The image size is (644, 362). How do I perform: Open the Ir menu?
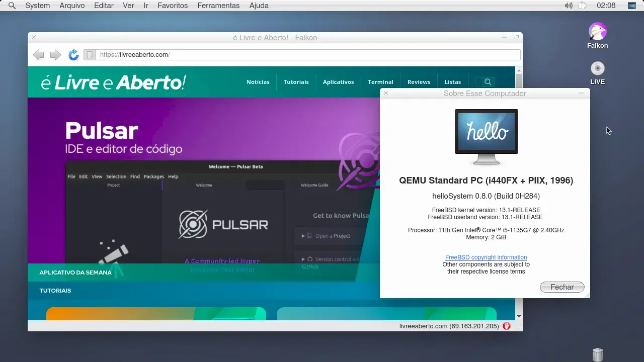(146, 6)
